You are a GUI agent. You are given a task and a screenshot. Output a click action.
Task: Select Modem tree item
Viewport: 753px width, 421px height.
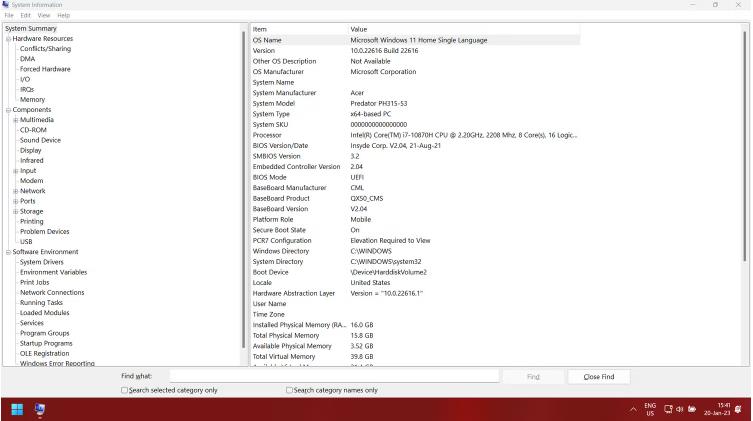coord(31,180)
